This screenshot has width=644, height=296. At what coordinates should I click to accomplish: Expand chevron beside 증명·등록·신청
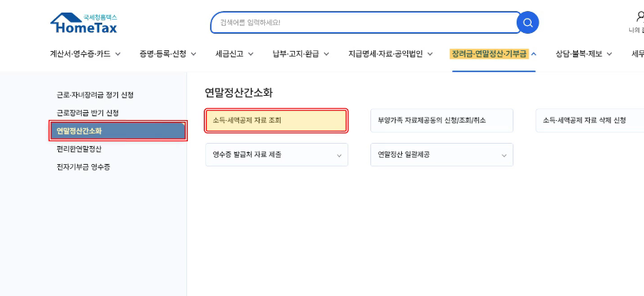[x=193, y=53]
